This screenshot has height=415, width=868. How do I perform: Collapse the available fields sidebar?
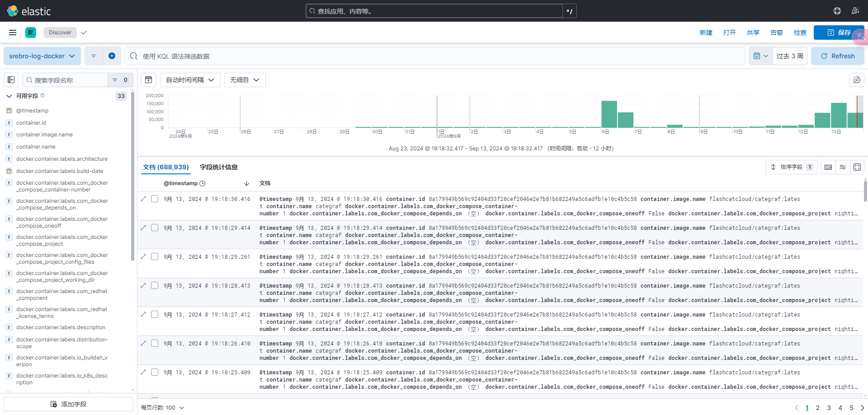pyautogui.click(x=11, y=79)
